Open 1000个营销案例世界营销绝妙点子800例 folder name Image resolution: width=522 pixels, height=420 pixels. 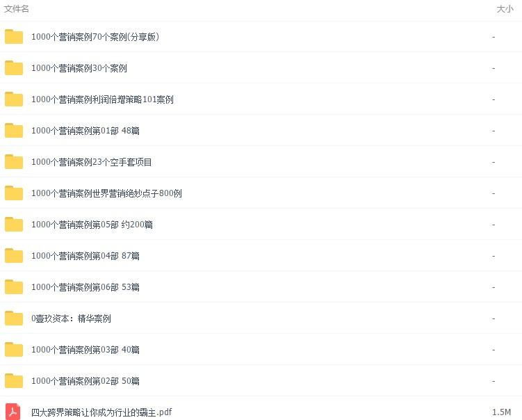tap(106, 193)
